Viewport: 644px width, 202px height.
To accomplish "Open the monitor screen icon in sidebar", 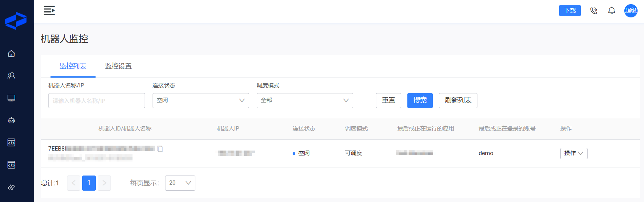I will pyautogui.click(x=11, y=98).
